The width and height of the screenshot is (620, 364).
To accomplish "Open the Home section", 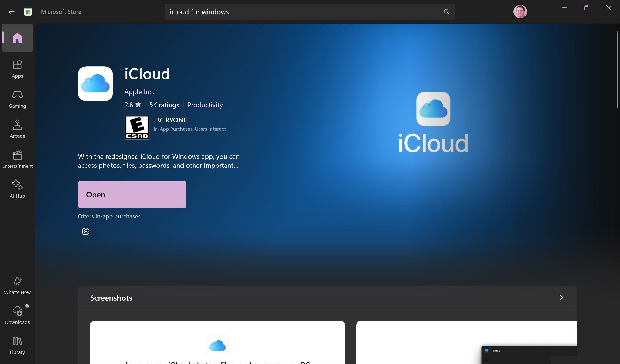I will tap(17, 38).
